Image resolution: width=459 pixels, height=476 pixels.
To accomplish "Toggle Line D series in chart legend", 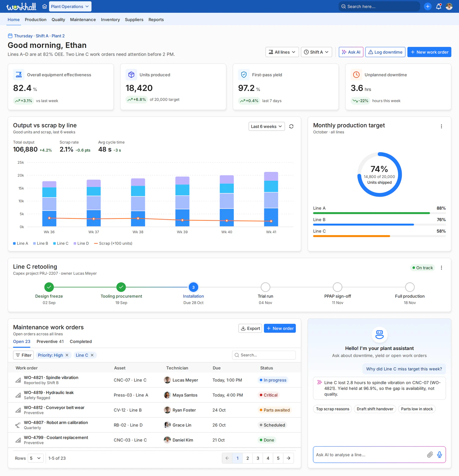I will 81,243.
